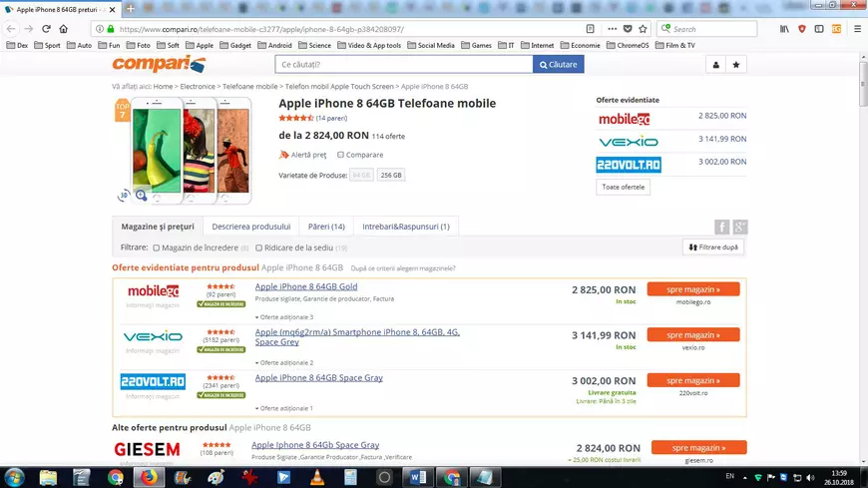Open favorites star icon on Compari

[x=735, y=65]
